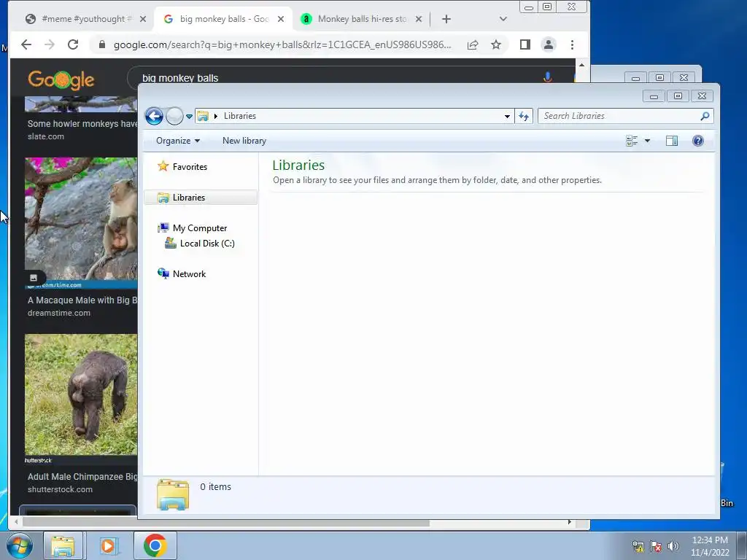The height and width of the screenshot is (560, 747).
Task: Toggle the preview pane
Action: tap(672, 141)
